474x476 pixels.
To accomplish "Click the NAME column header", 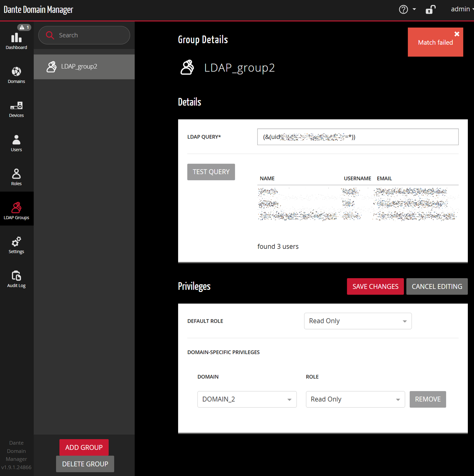I will click(267, 178).
